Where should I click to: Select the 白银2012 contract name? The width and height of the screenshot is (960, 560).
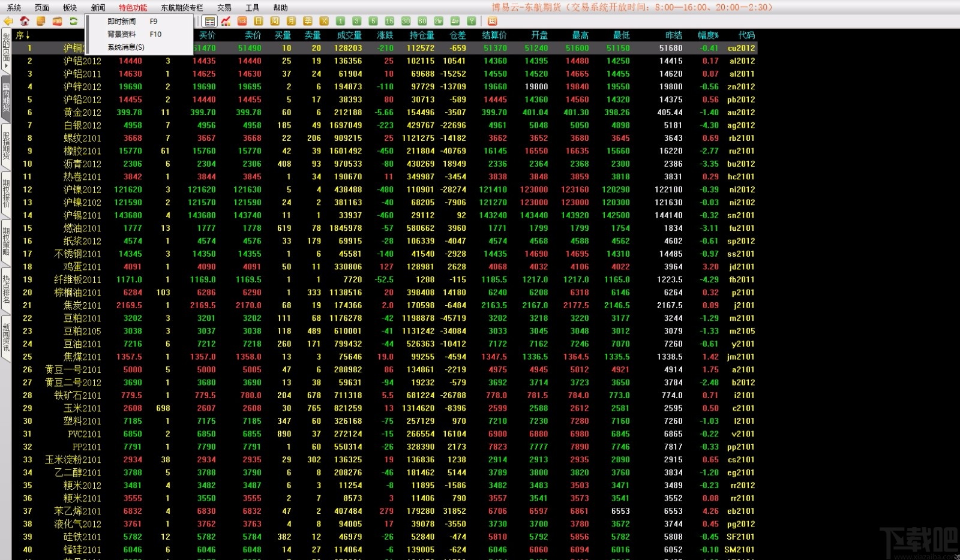pos(82,125)
